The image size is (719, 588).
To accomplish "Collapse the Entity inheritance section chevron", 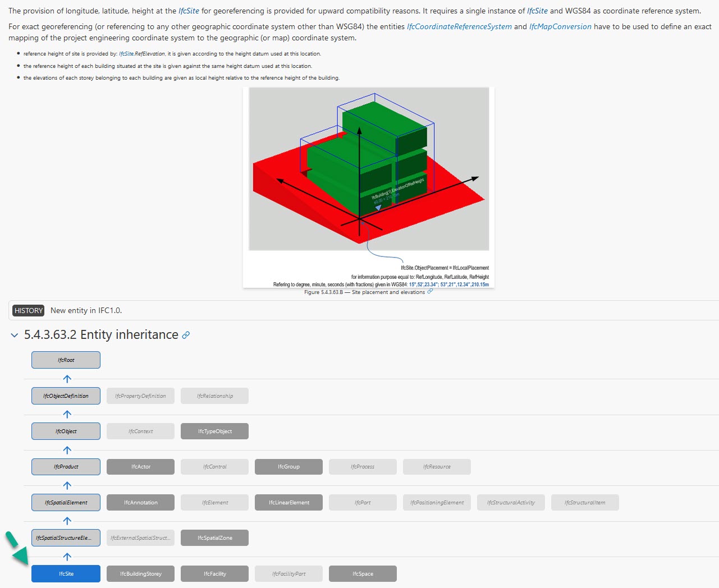I will (14, 335).
